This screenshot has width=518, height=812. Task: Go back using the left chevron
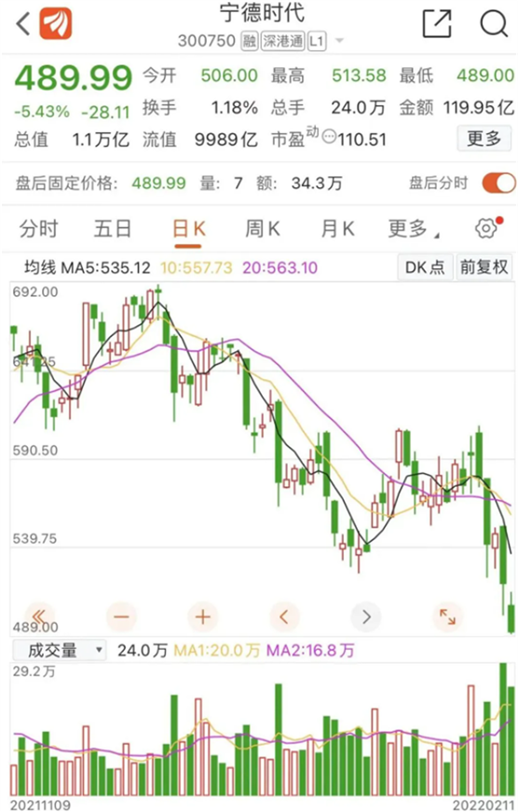(x=22, y=24)
